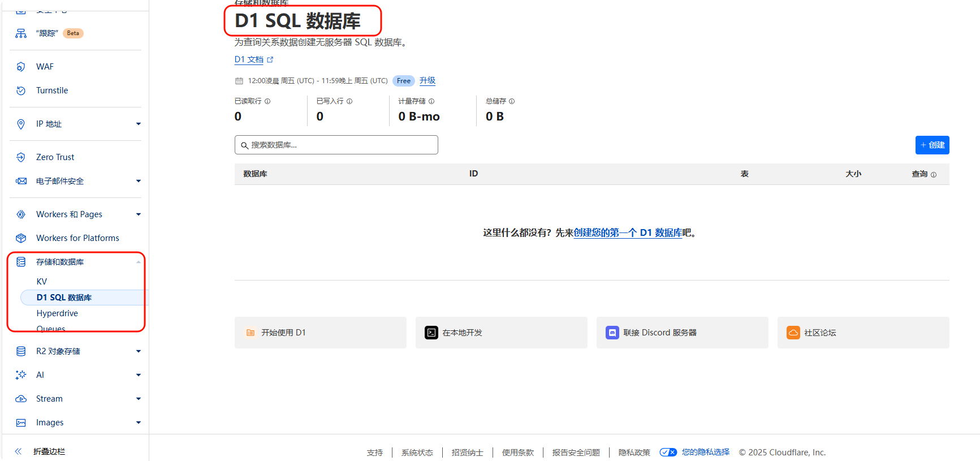980x461 pixels.
Task: Click the Zero Trust icon
Action: [x=21, y=157]
